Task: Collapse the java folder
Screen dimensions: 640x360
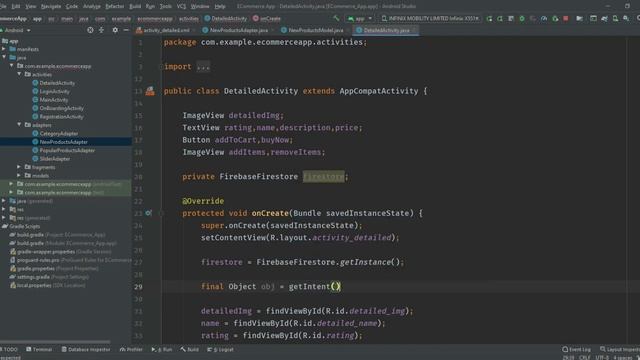Action: 4,58
